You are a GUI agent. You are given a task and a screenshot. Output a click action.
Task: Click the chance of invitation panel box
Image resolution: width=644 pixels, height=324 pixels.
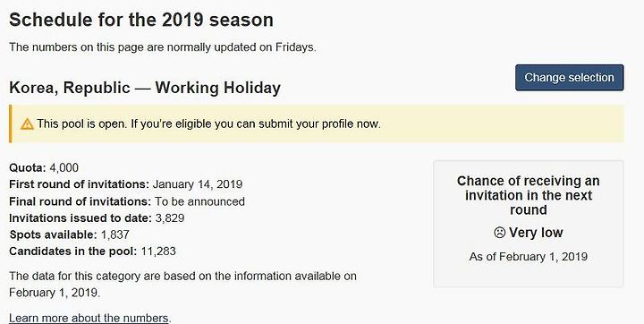(529, 224)
